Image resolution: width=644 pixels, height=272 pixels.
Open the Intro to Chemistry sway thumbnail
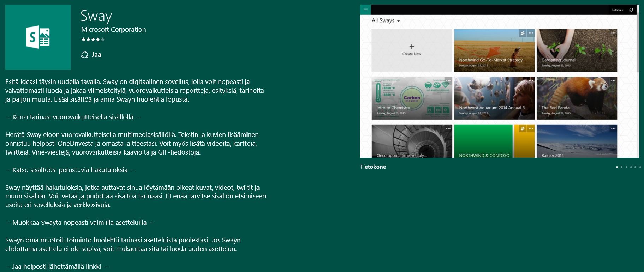coord(412,98)
